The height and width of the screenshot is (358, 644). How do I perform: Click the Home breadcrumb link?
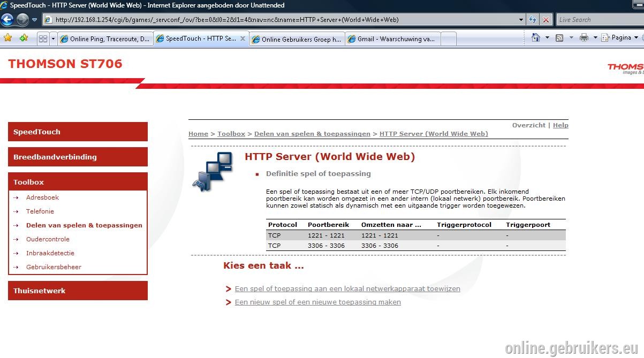tap(198, 134)
